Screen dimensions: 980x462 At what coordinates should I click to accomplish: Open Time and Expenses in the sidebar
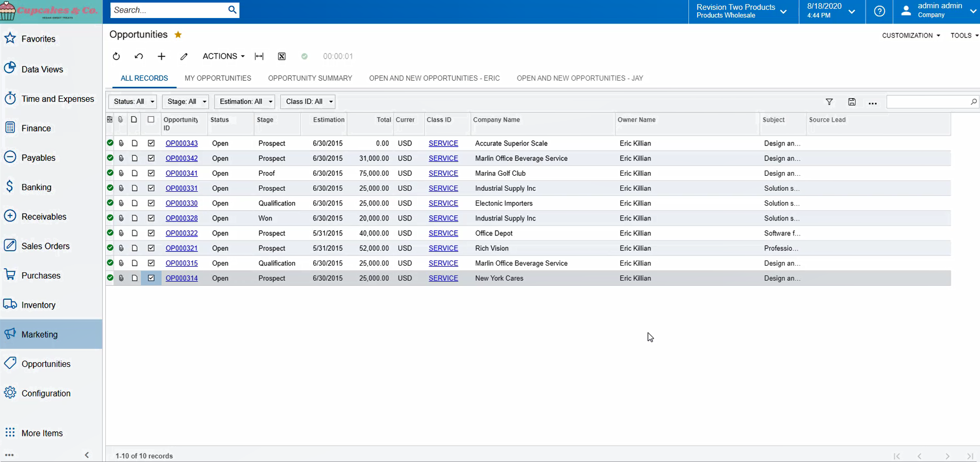[51, 99]
